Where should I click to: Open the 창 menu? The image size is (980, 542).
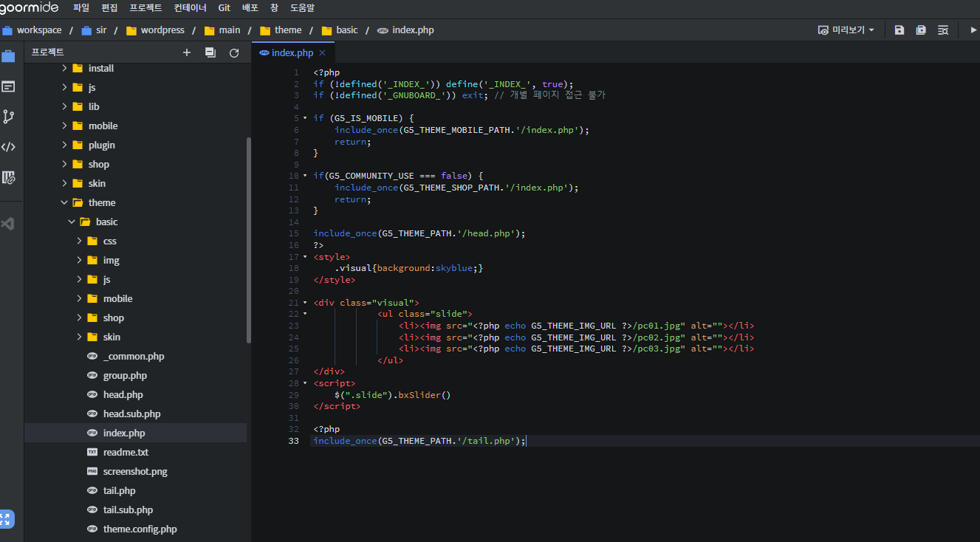pyautogui.click(x=274, y=8)
